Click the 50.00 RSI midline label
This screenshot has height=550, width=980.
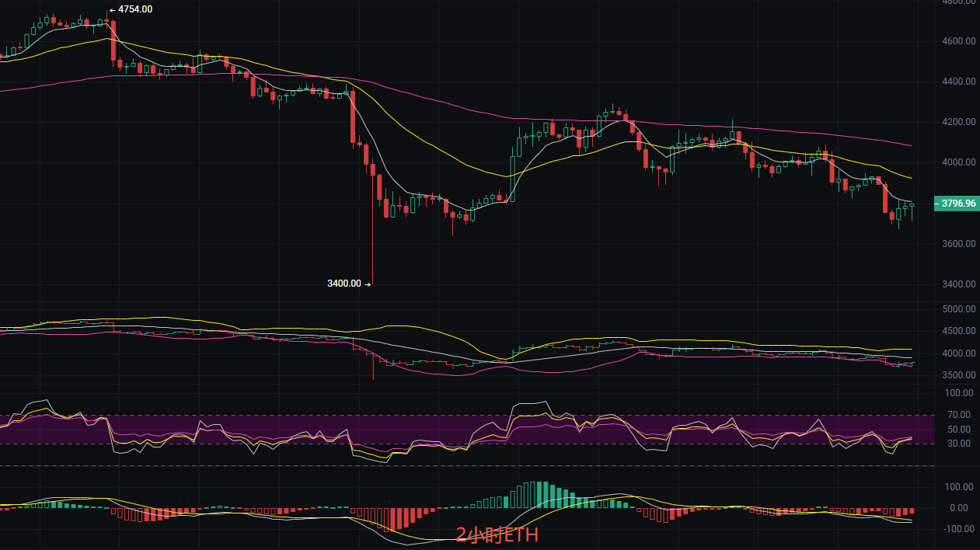959,430
